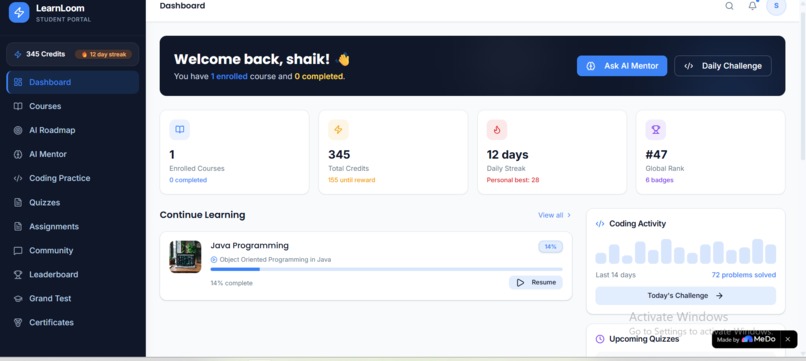The image size is (806, 361).
Task: Go to Courses in the sidebar
Action: (x=72, y=106)
